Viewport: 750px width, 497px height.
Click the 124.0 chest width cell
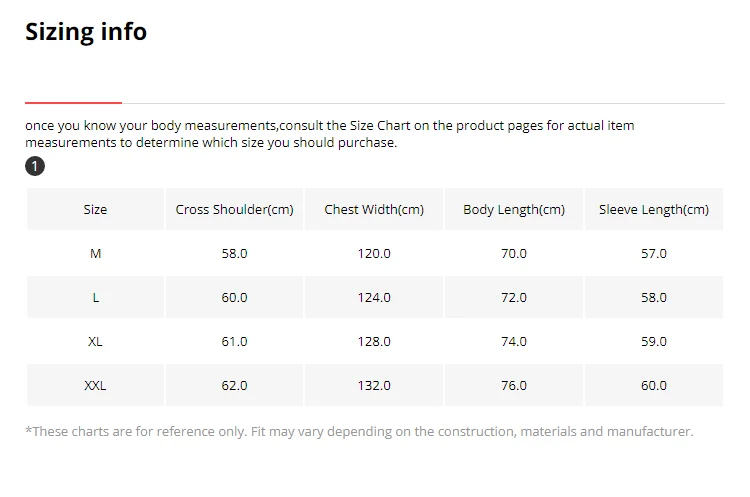(x=374, y=298)
